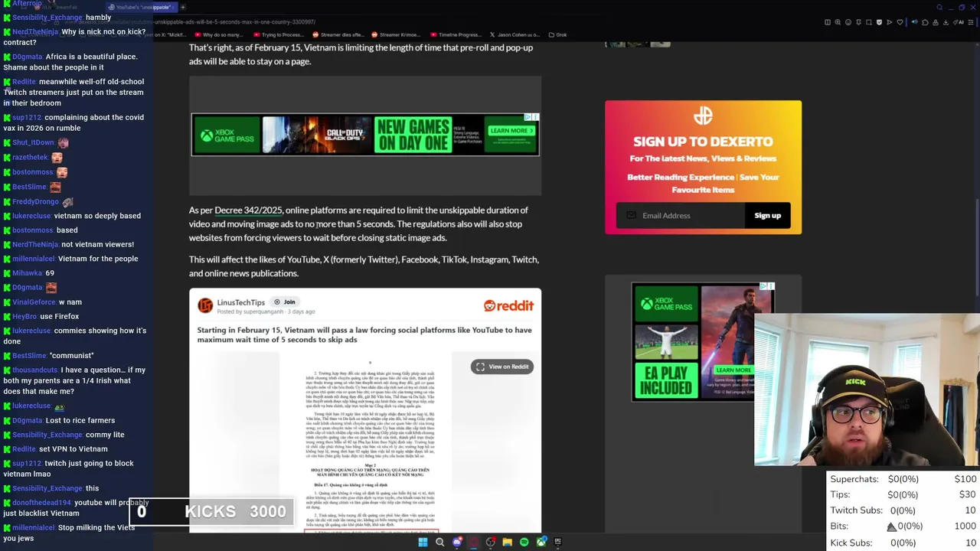Click chat username Mihawka
This screenshot has width=980, height=551.
pyautogui.click(x=27, y=273)
